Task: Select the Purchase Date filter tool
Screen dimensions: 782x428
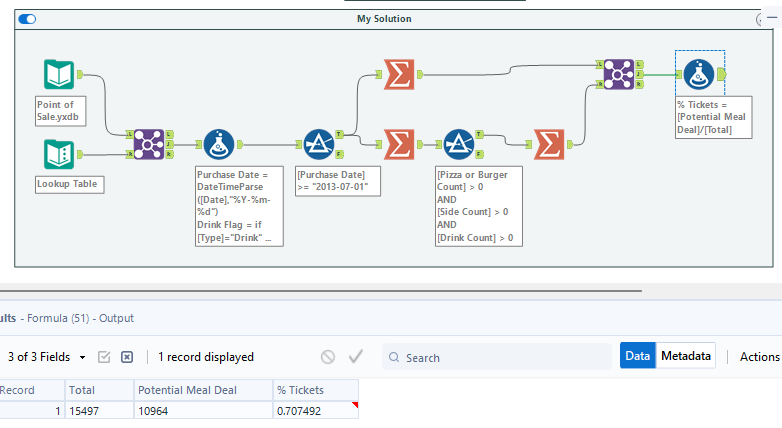Action: [319, 145]
